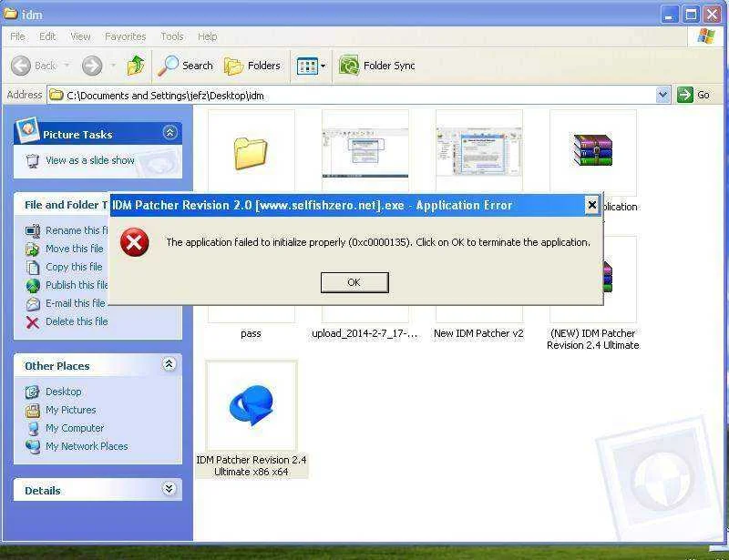Select the IDM Patcher Revision 2.4 Ultimate x86 x64 icon
The width and height of the screenshot is (729, 560).
[x=252, y=405]
